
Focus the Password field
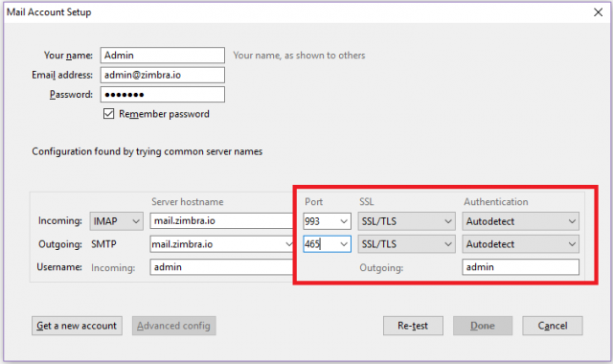(163, 94)
